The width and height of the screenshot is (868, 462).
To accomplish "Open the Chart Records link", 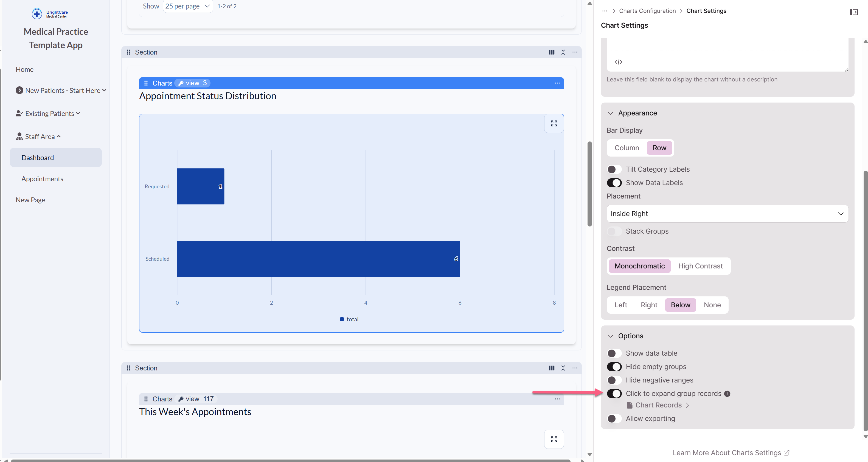I will click(658, 405).
